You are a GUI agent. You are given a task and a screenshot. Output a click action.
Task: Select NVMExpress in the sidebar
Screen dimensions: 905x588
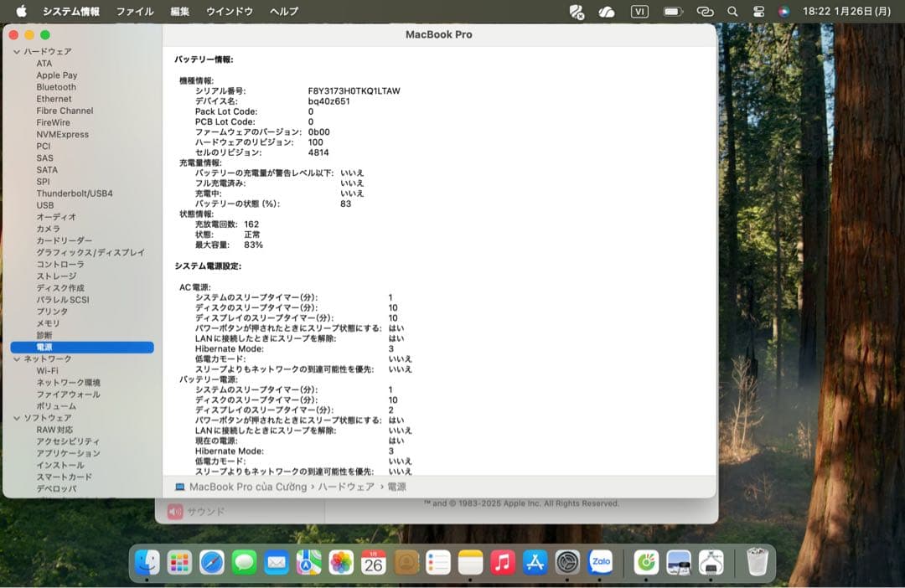(x=62, y=135)
